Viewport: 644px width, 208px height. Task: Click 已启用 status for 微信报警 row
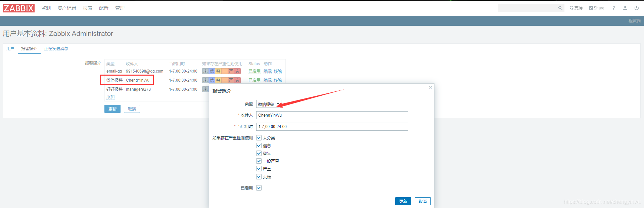click(x=255, y=80)
